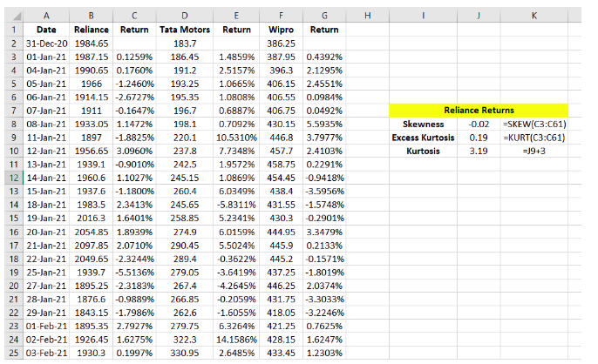Select Wipro return 5.5935% cell
The height and width of the screenshot is (364, 598).
324,125
